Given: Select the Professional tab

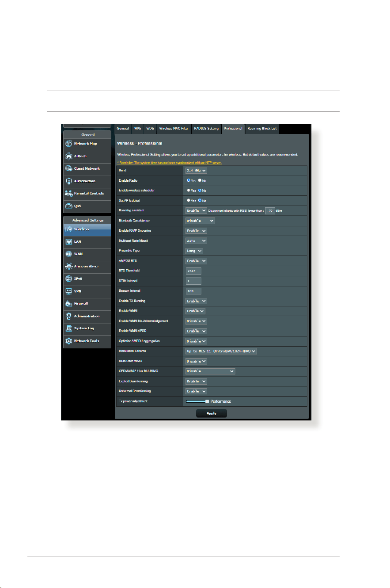Looking at the screenshot, I should pyautogui.click(x=233, y=129).
